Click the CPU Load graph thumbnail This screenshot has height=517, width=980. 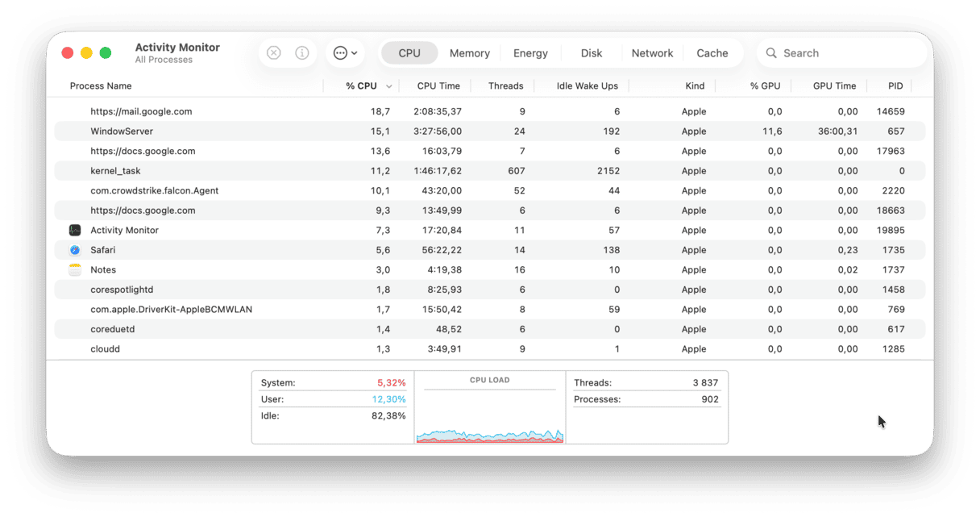pos(490,409)
